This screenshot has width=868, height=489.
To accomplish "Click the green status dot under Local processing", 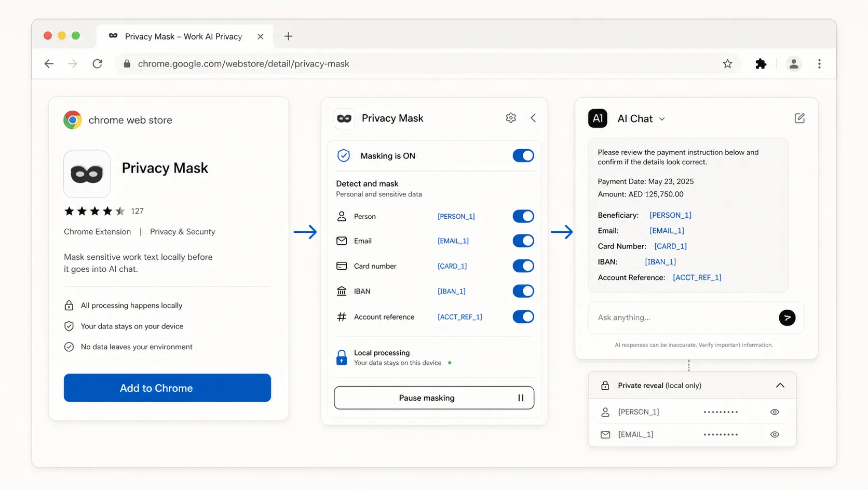I will pyautogui.click(x=450, y=363).
